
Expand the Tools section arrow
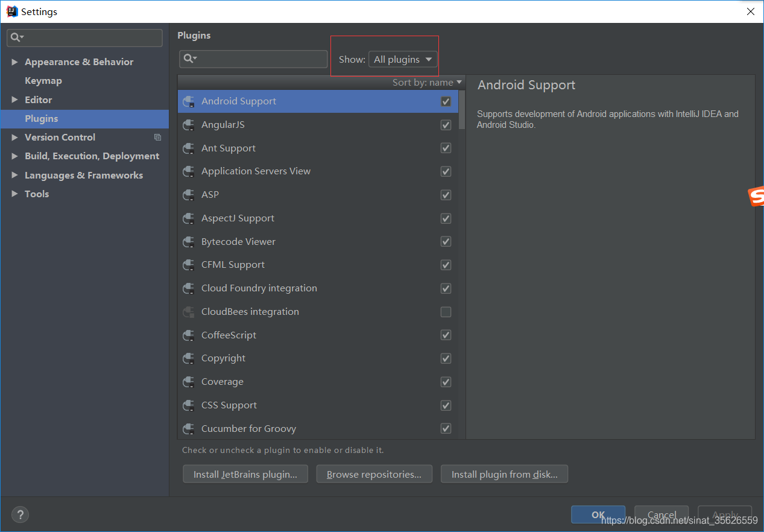14,194
